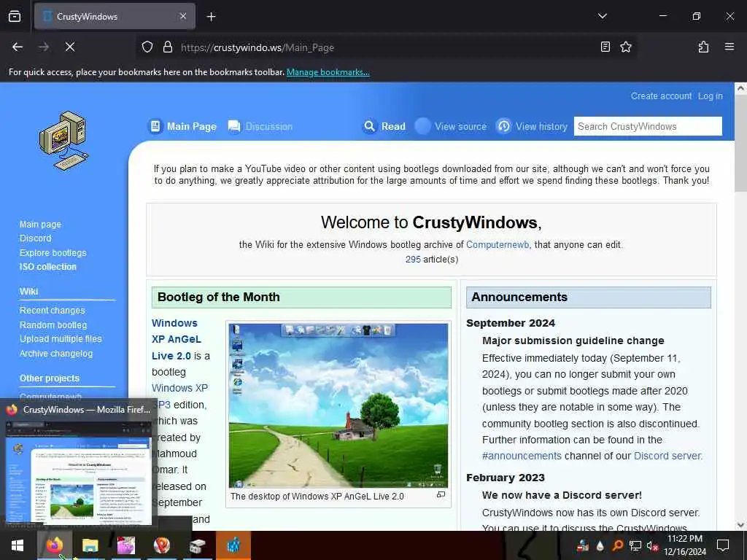Click the Discussion speech bubble icon
The image size is (747, 560).
[234, 126]
